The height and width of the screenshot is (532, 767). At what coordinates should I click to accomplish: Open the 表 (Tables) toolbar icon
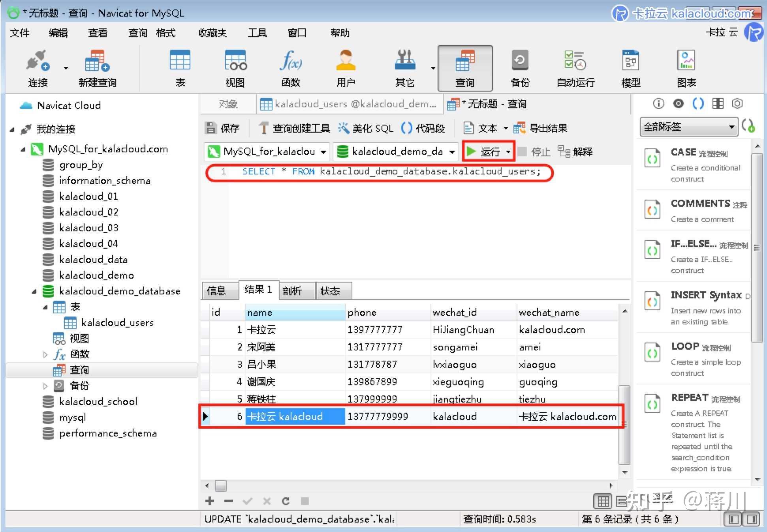(180, 67)
